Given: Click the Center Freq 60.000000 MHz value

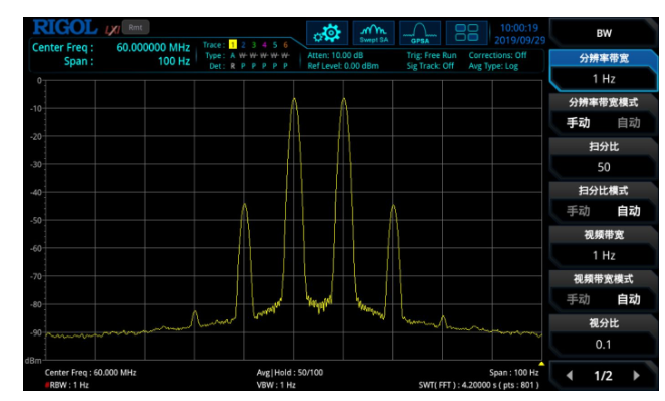Looking at the screenshot, I should tap(153, 47).
